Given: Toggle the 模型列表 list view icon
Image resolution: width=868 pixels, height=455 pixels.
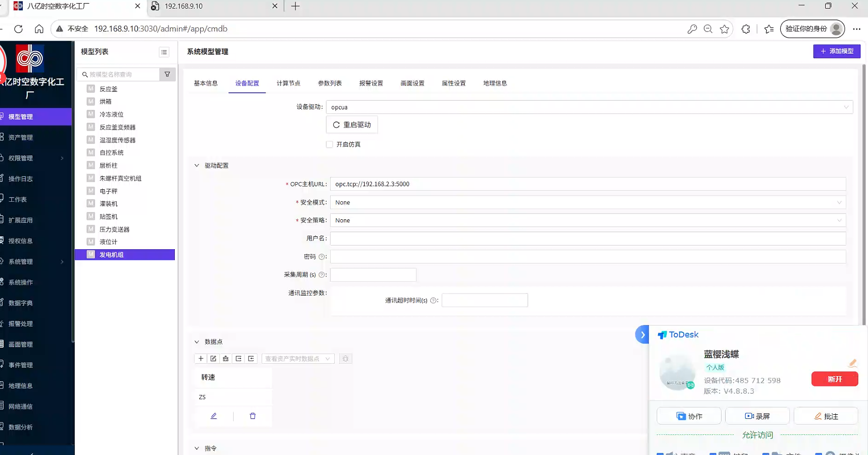Looking at the screenshot, I should click(164, 52).
